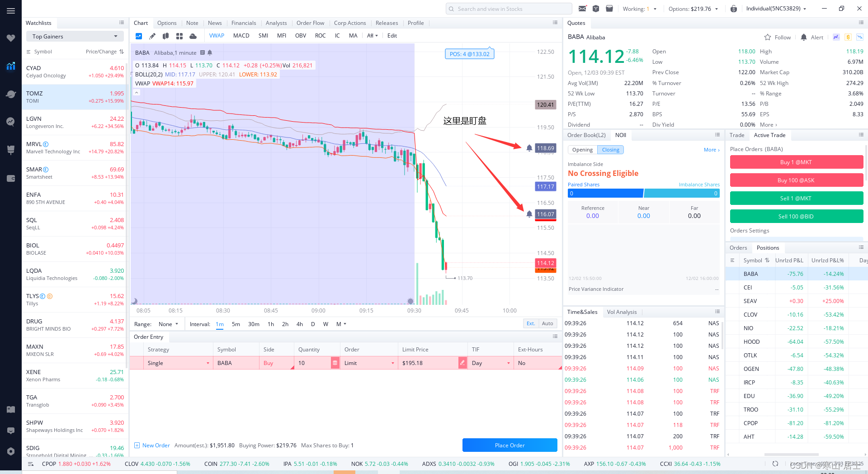Open the hamburger main menu

pos(11,11)
